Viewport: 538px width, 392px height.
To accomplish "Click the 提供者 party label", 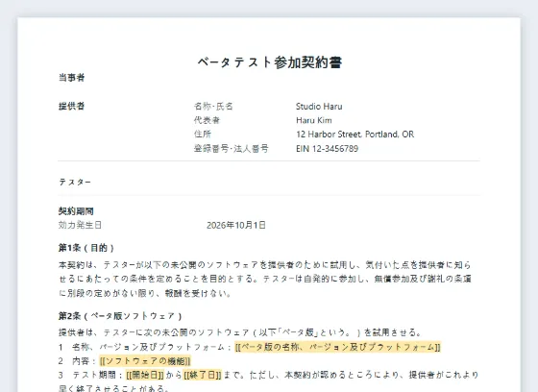I will click(71, 106).
